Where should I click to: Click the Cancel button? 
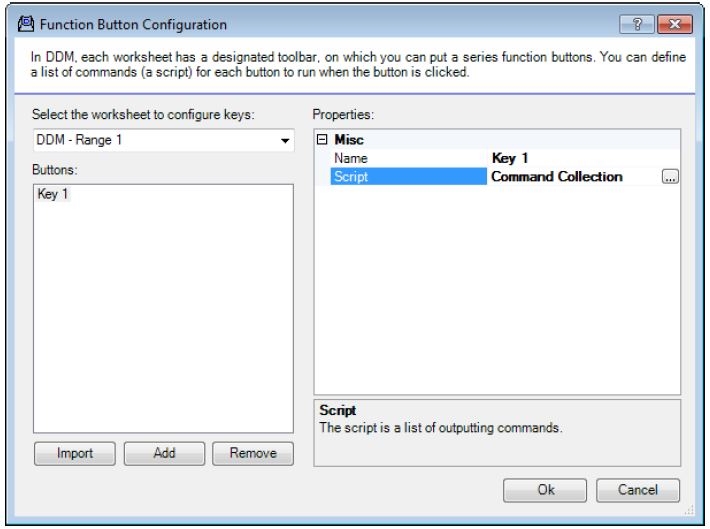tap(638, 490)
